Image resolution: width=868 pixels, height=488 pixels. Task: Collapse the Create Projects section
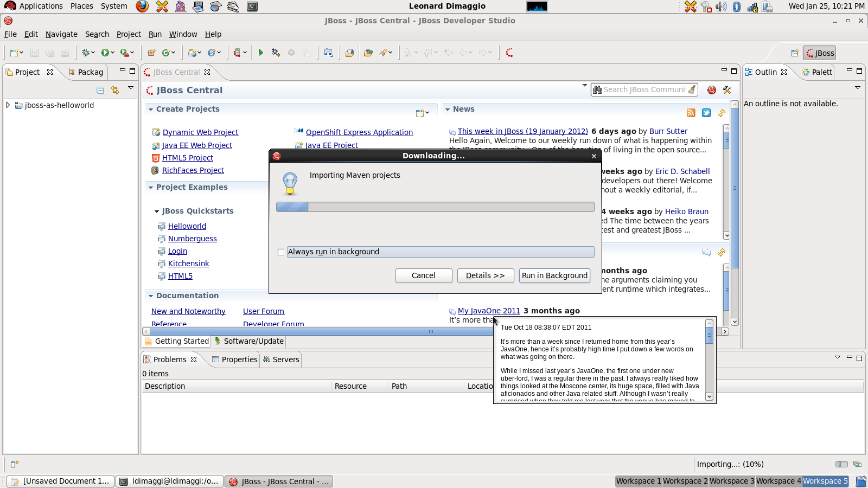point(151,110)
